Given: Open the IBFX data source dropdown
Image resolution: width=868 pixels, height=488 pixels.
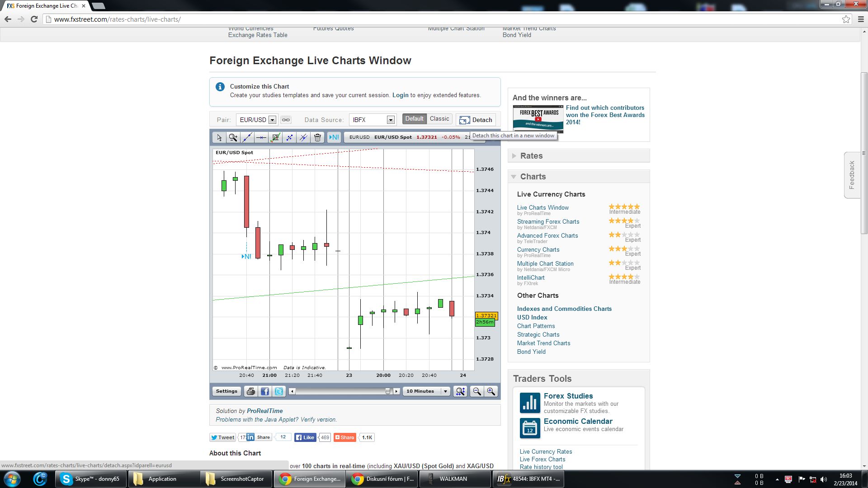Looking at the screenshot, I should click(x=373, y=120).
